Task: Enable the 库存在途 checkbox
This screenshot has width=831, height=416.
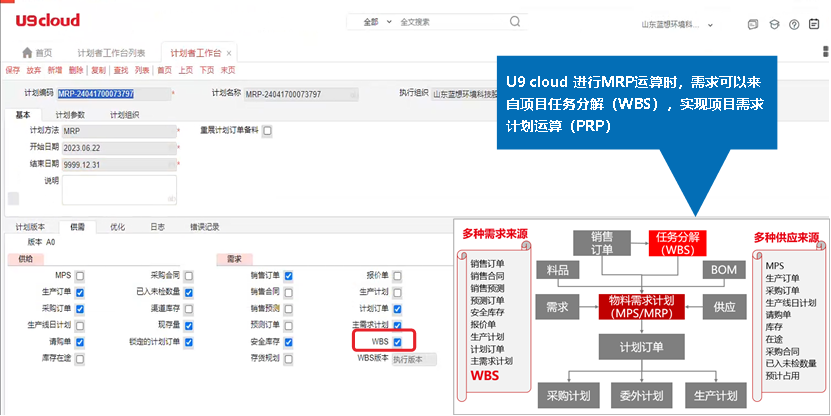Action: (x=79, y=359)
